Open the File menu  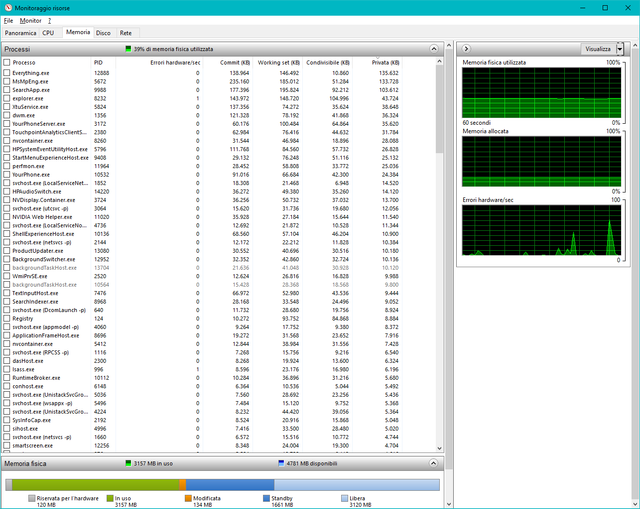8,20
